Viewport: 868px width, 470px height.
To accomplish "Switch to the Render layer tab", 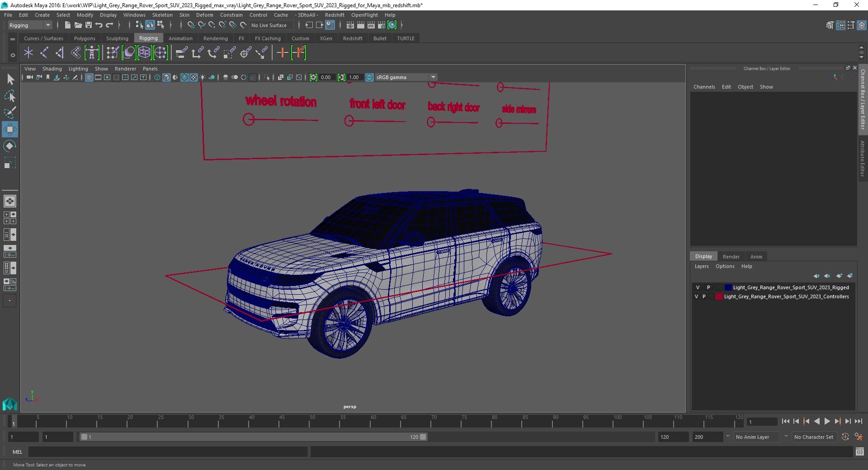I will click(x=731, y=256).
